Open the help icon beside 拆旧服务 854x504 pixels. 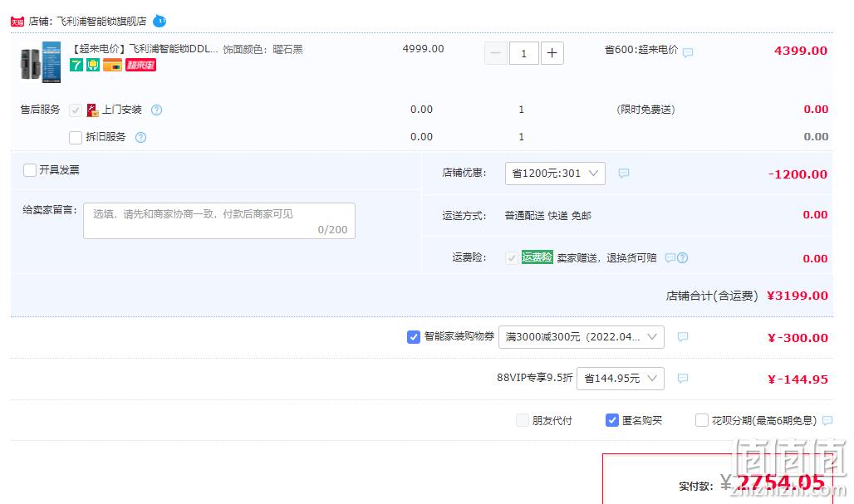140,137
